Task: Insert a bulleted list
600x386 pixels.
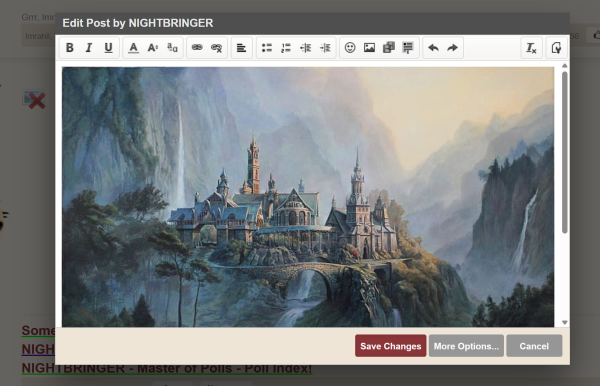Action: coord(267,48)
